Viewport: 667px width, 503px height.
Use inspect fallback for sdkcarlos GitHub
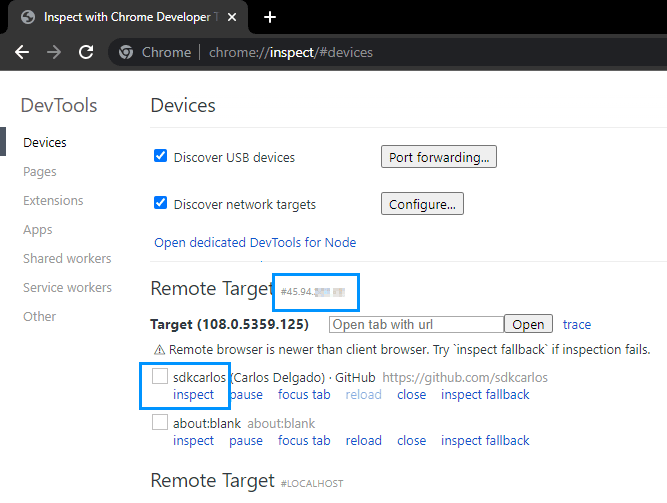coord(485,394)
